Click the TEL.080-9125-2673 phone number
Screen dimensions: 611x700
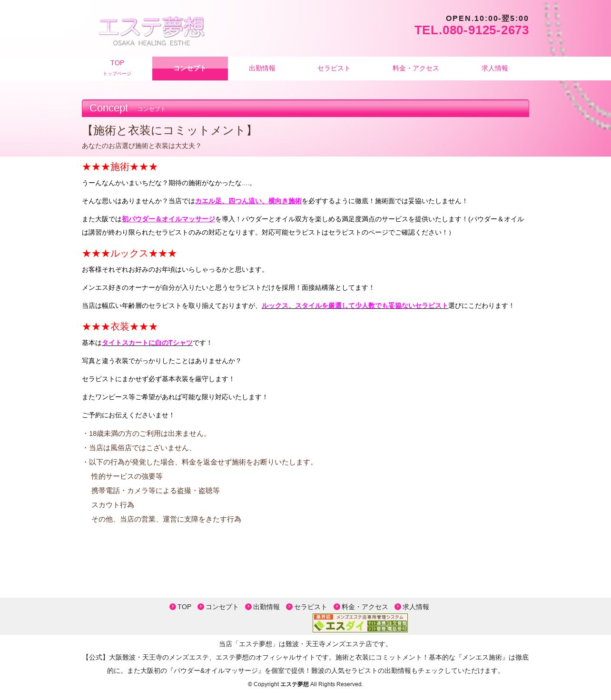(x=472, y=30)
